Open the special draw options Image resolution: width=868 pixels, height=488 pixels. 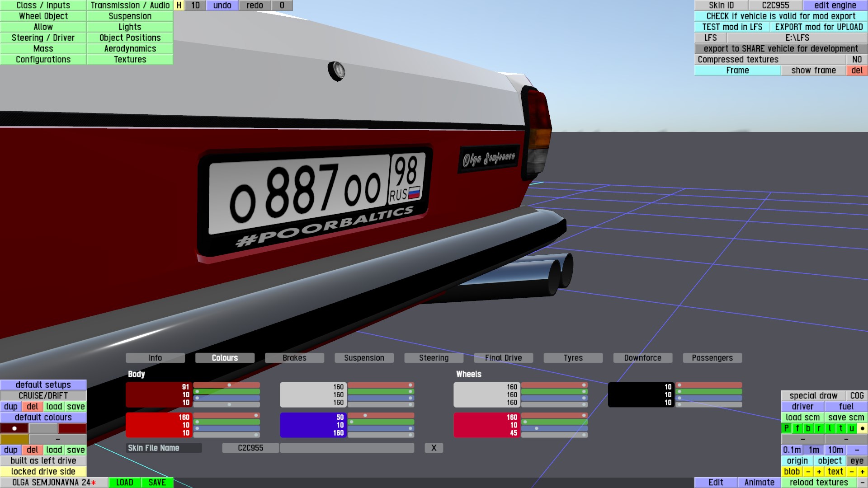(813, 395)
